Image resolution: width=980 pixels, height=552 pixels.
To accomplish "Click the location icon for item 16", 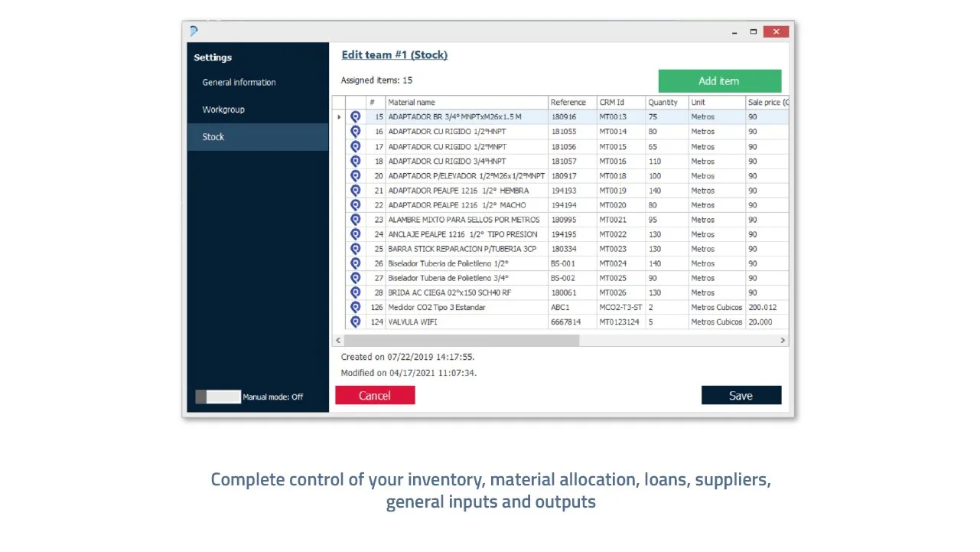I will tap(355, 132).
